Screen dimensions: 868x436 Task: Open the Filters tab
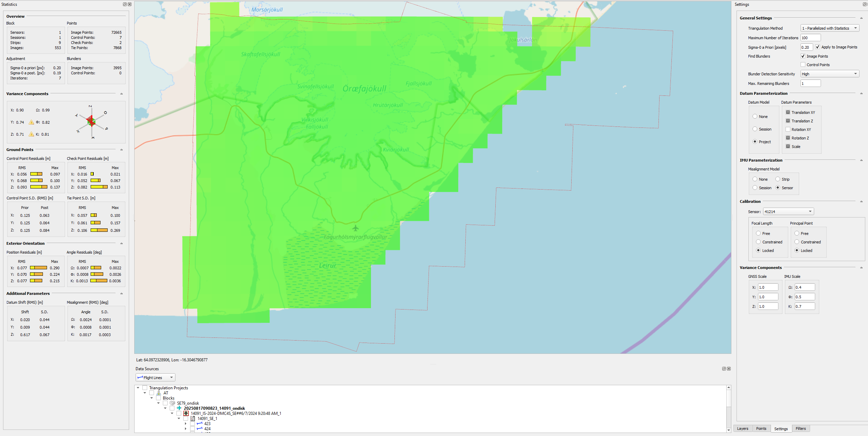point(801,429)
